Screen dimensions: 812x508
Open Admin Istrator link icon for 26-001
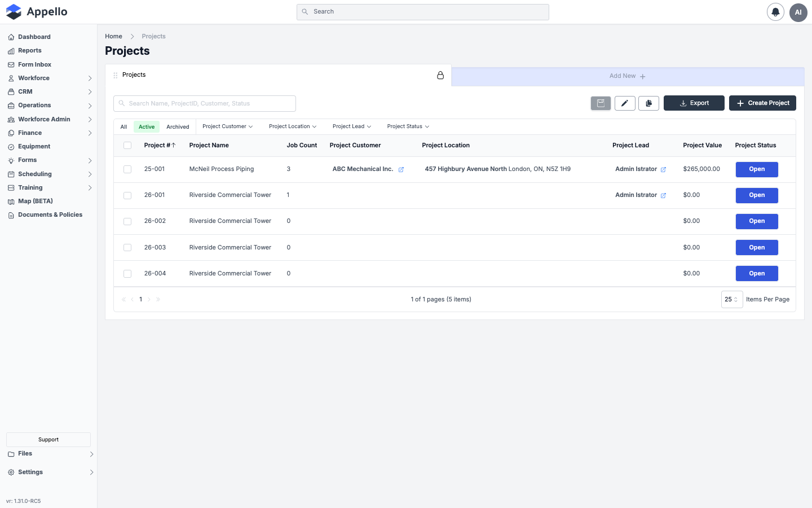click(x=663, y=195)
